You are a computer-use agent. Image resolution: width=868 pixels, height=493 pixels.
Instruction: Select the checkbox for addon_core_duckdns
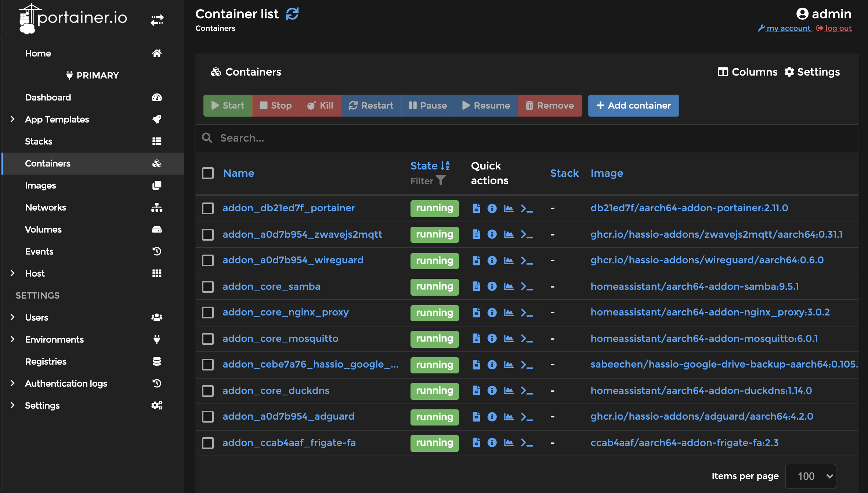pyautogui.click(x=207, y=391)
